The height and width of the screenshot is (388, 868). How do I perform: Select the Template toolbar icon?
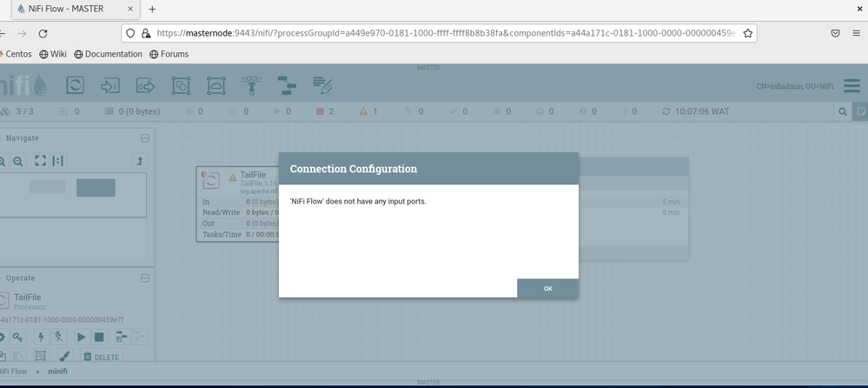pos(287,86)
